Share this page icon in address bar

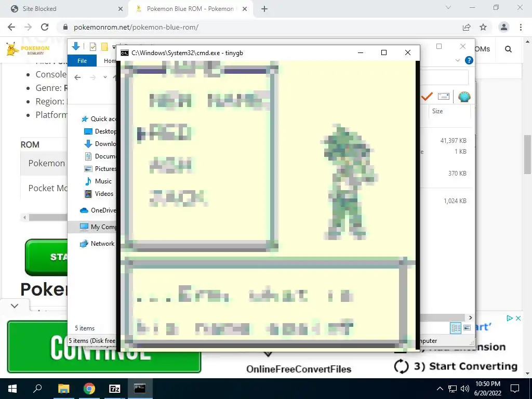(467, 27)
